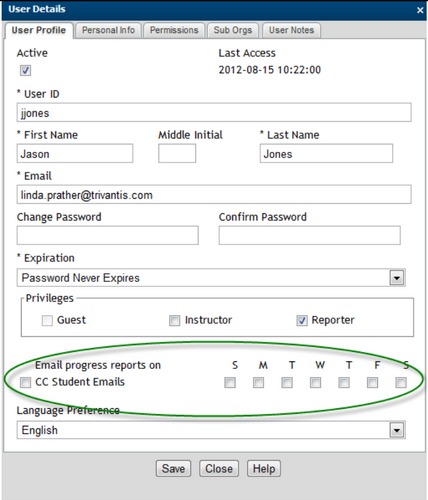This screenshot has width=428, height=500.
Task: Click the Help button
Action: (x=264, y=469)
